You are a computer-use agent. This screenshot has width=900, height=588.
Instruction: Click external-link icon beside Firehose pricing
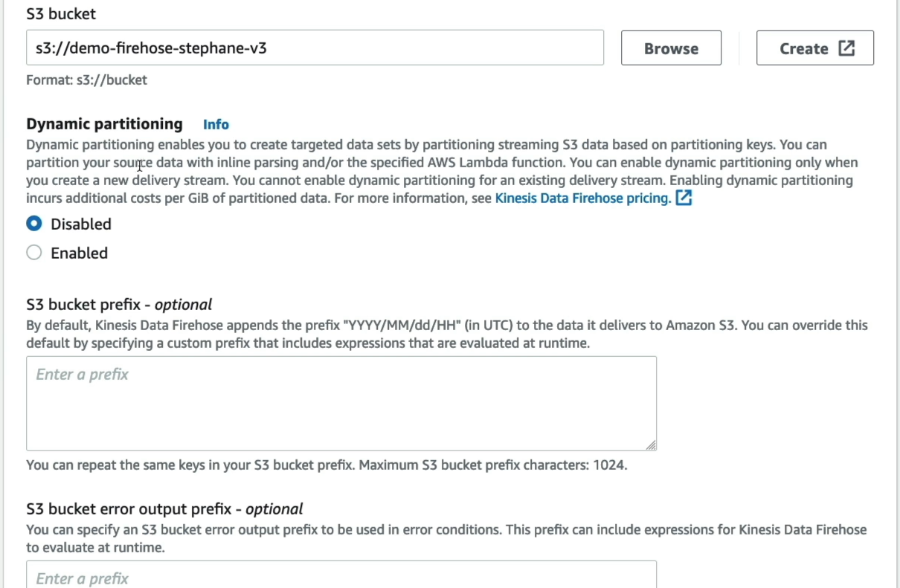[684, 198]
